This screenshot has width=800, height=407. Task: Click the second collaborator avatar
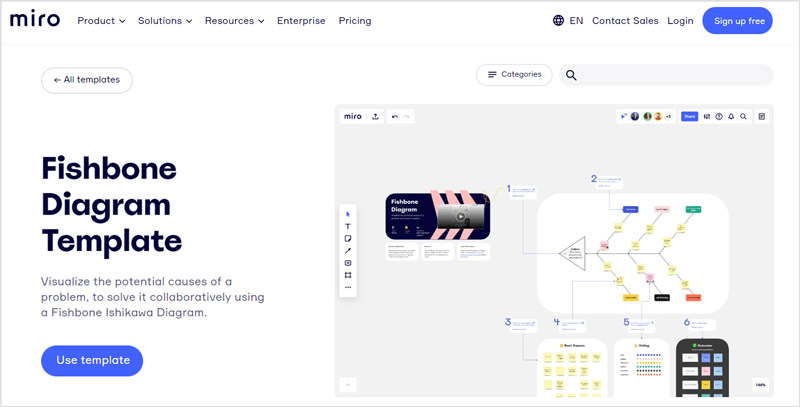pos(647,116)
